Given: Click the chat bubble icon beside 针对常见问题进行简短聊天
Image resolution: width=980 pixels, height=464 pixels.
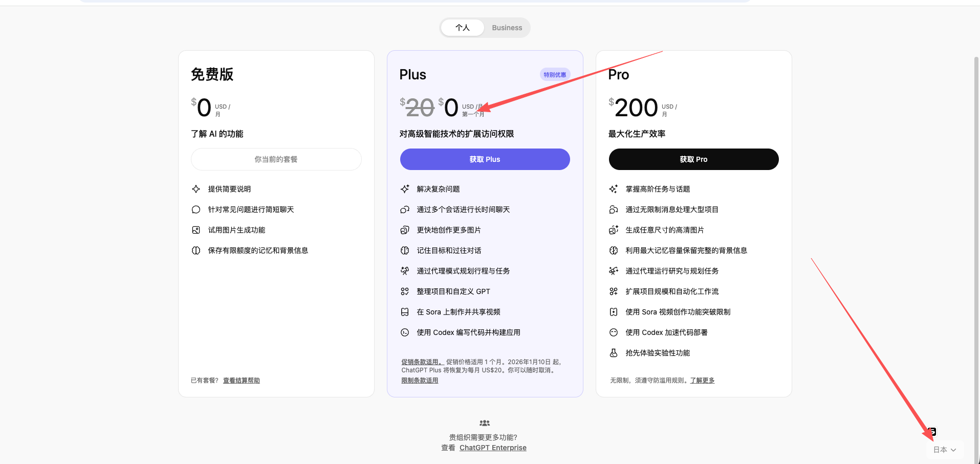Looking at the screenshot, I should pyautogui.click(x=196, y=209).
